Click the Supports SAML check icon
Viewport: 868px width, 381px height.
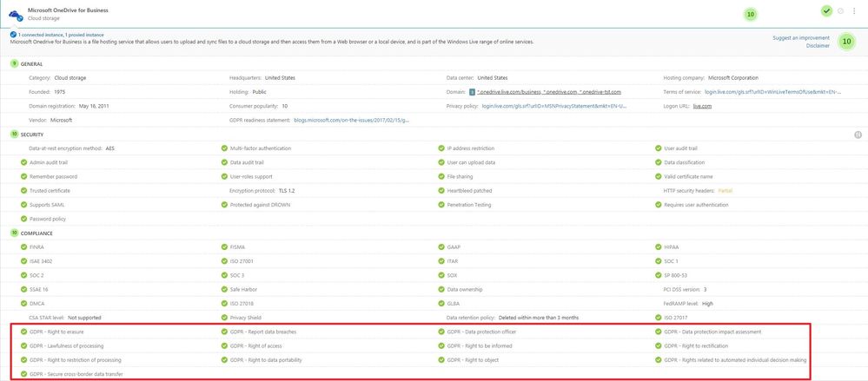23,205
